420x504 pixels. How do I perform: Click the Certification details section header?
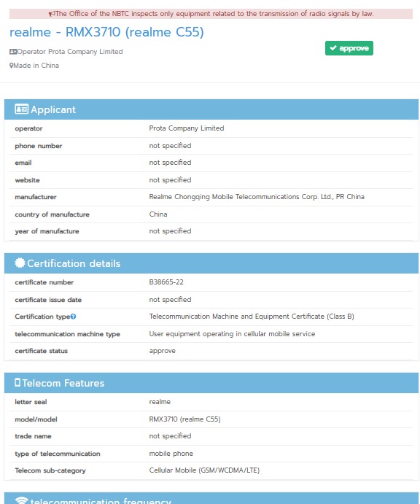[x=211, y=263]
